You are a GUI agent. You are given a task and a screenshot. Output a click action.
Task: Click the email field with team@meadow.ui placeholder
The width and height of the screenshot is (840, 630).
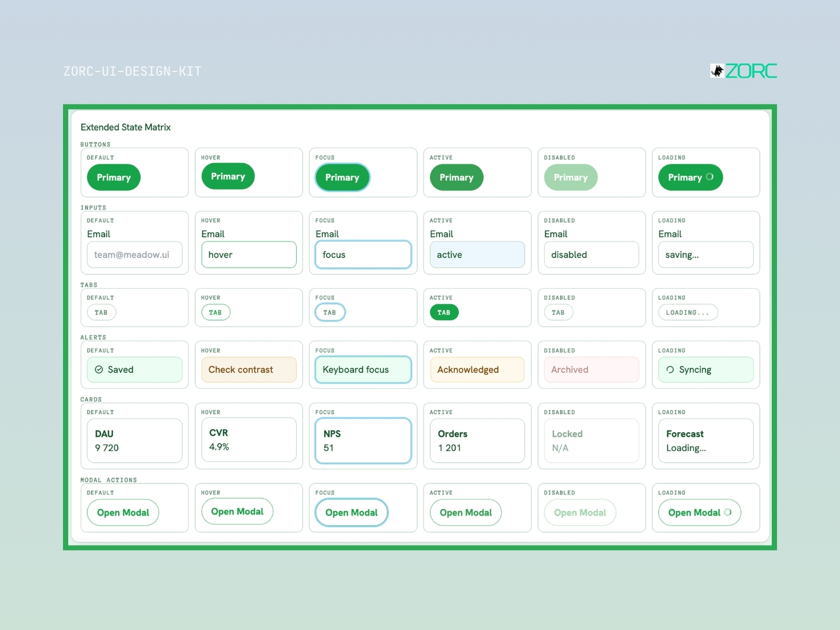tap(135, 255)
